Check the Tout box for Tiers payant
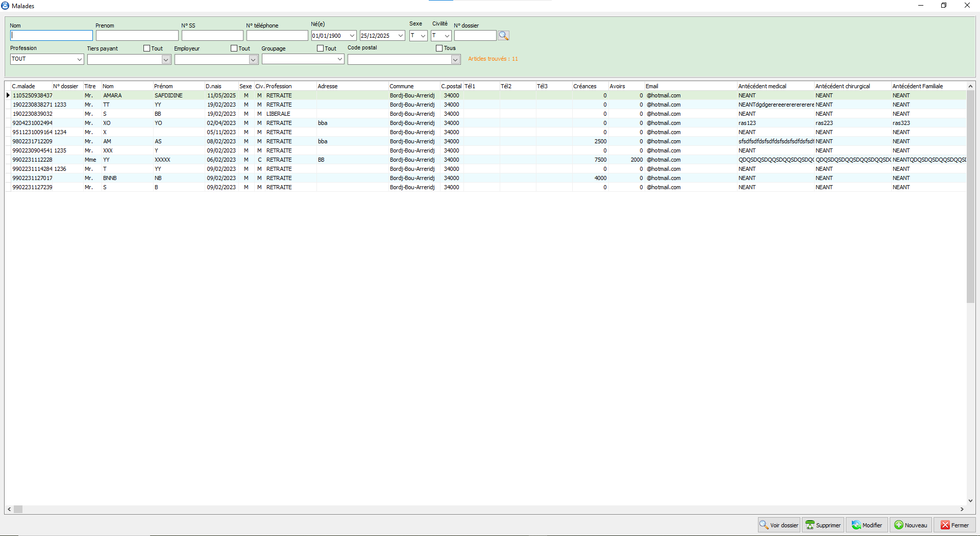980x536 pixels. click(x=147, y=48)
